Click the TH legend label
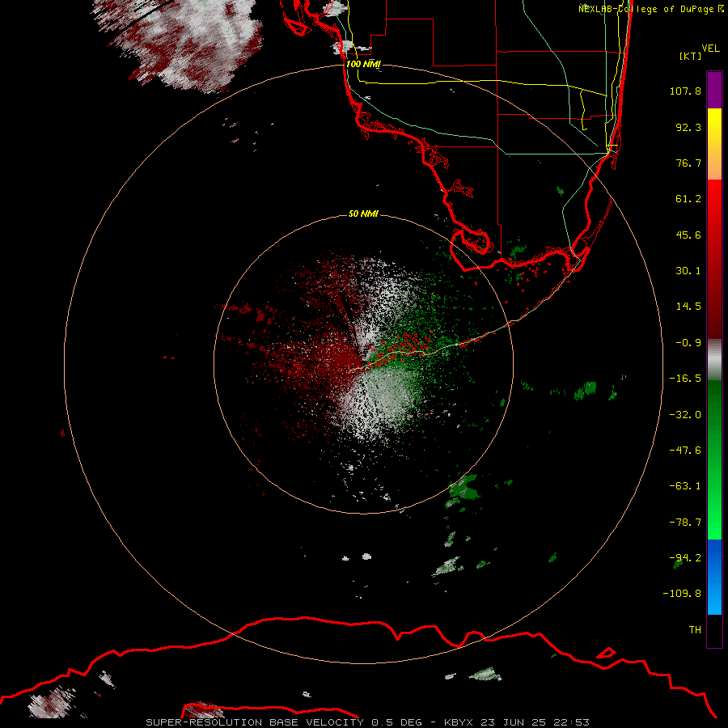728x728 pixels. [695, 630]
